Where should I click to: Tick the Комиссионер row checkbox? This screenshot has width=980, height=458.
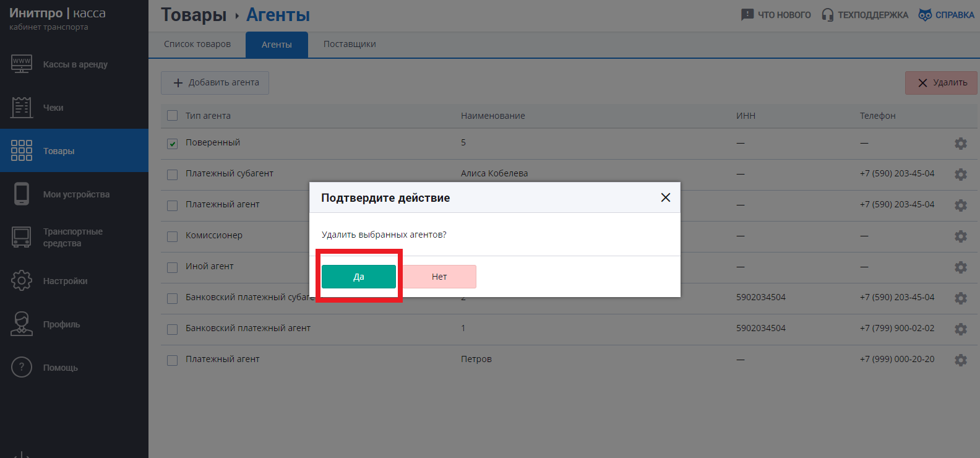coord(173,236)
